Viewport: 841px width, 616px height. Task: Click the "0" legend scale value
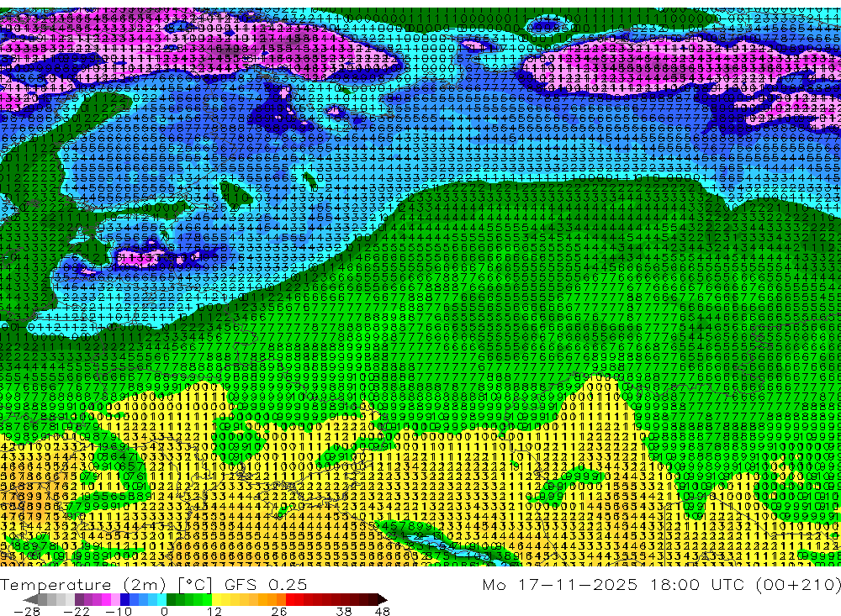[x=164, y=611]
